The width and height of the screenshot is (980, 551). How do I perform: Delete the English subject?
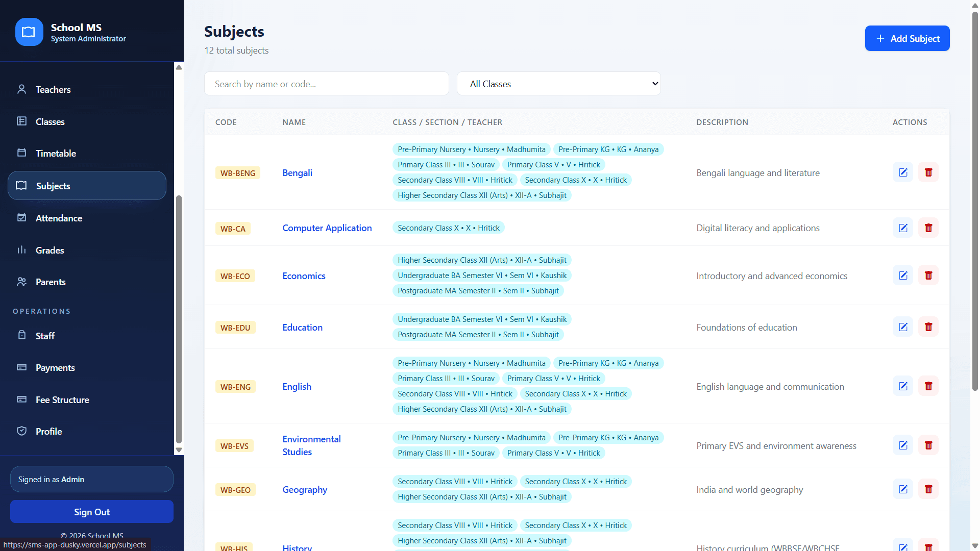click(x=928, y=386)
